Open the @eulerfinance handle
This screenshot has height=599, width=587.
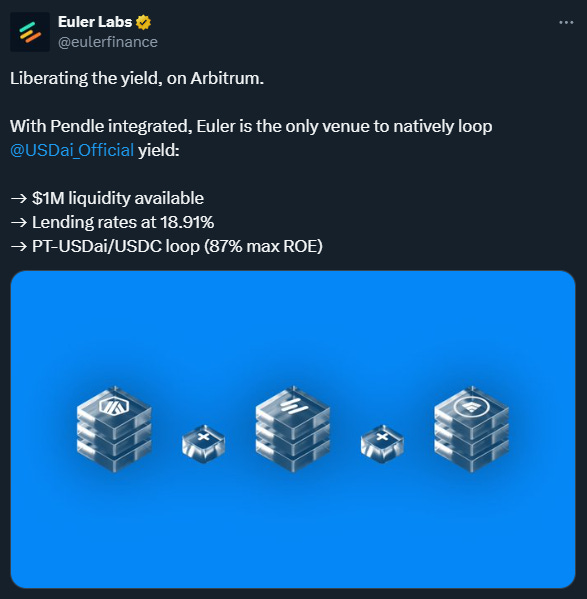pos(108,42)
